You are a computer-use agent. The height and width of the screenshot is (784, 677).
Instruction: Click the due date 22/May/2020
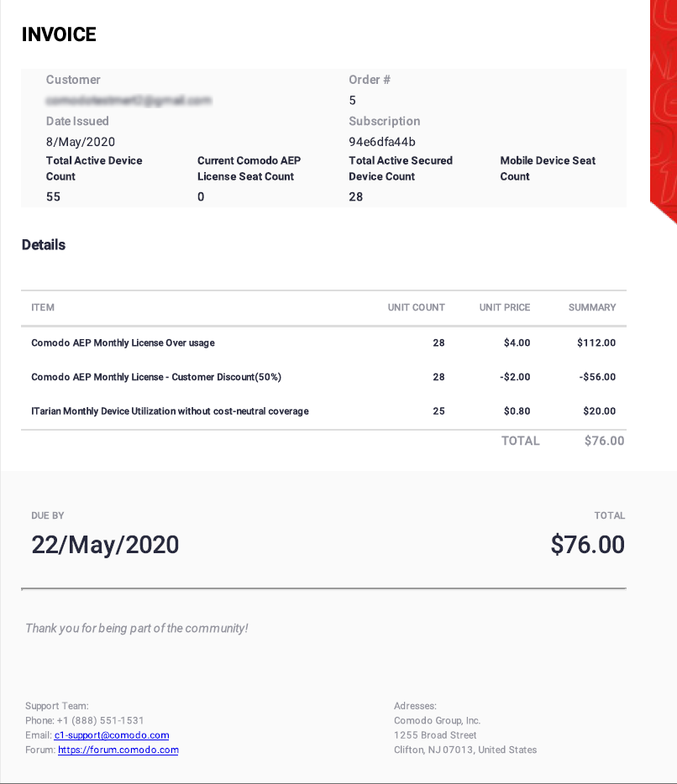tap(105, 545)
